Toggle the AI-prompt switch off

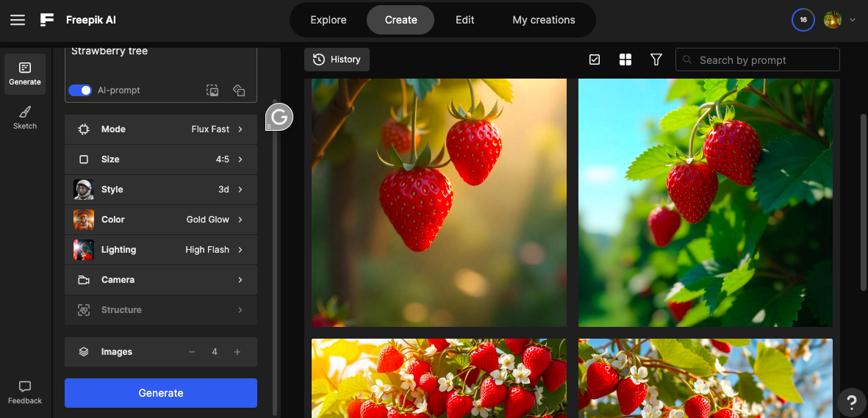point(80,90)
